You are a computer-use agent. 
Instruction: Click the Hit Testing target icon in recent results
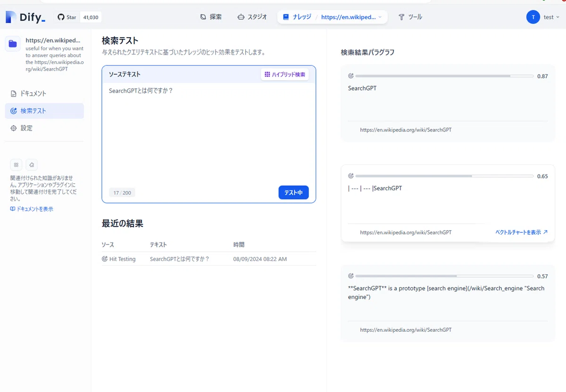pyautogui.click(x=105, y=259)
